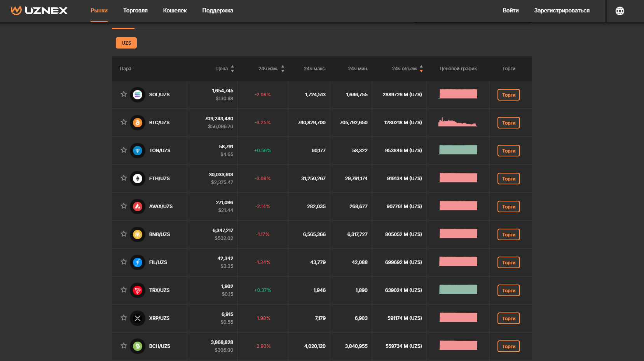Open Торги for the BTC/UZS pair
This screenshot has height=361, width=644.
point(508,122)
